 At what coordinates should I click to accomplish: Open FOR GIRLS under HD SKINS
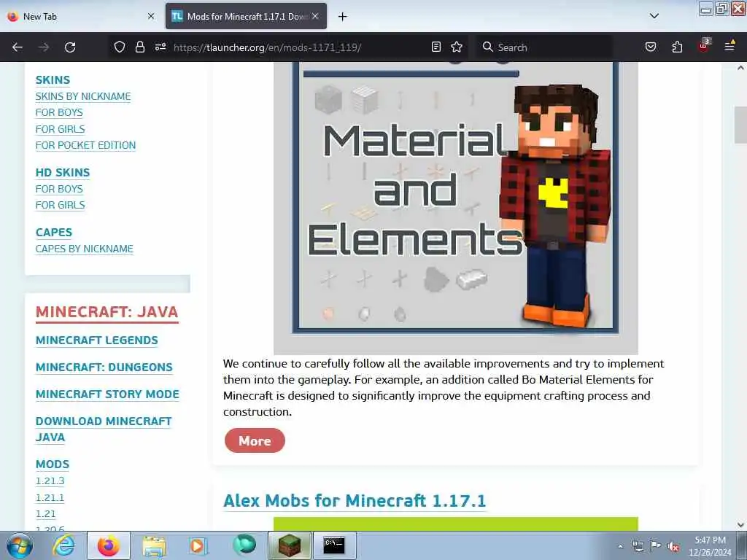click(x=60, y=205)
